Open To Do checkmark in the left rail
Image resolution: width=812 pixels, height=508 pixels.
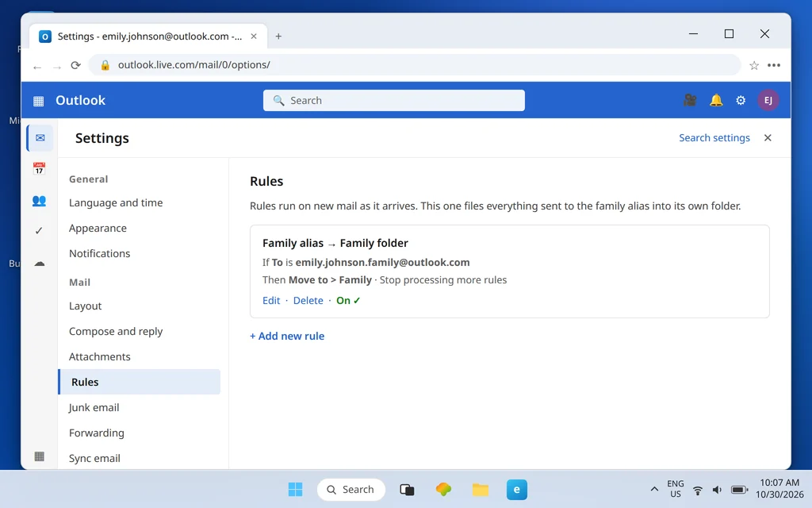pyautogui.click(x=39, y=231)
